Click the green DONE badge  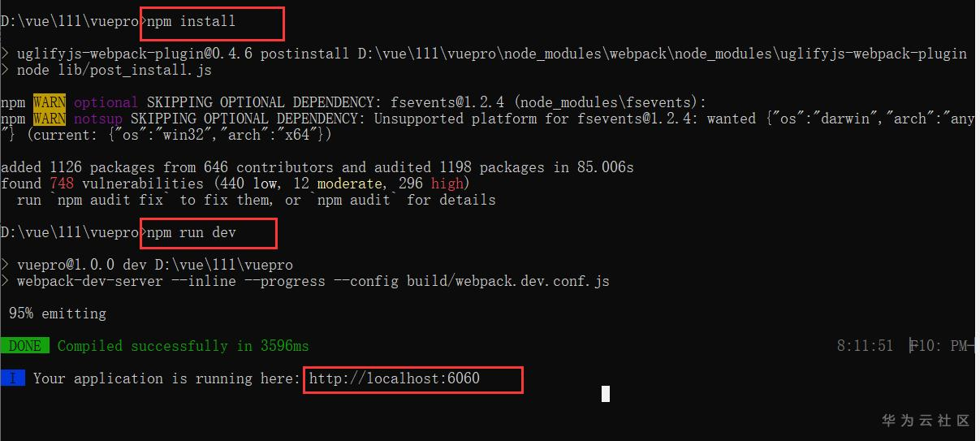click(25, 346)
